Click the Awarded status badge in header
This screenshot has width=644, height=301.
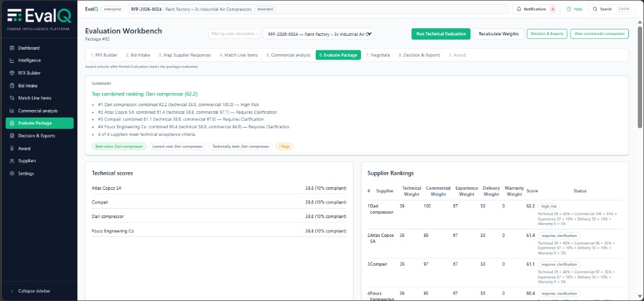tap(265, 9)
